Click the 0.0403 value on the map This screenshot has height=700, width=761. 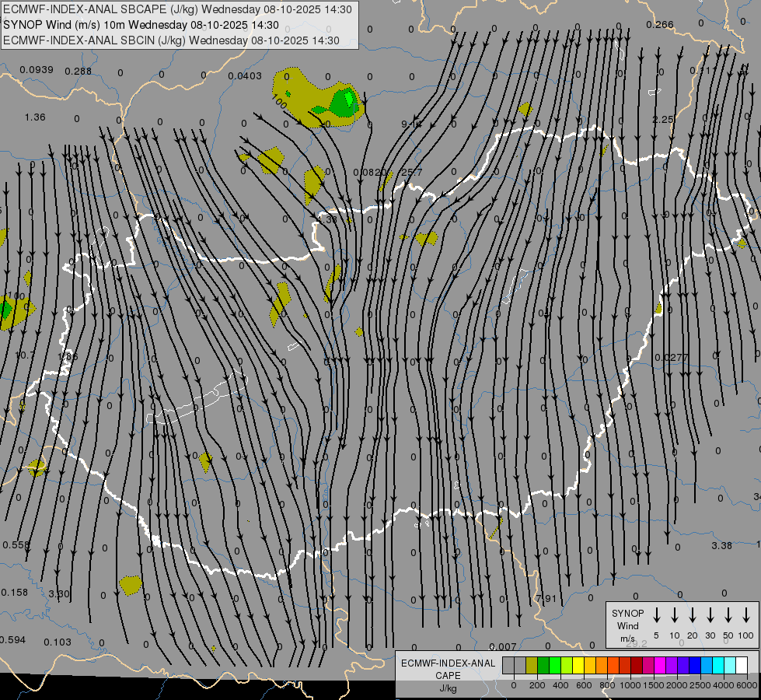coord(245,75)
